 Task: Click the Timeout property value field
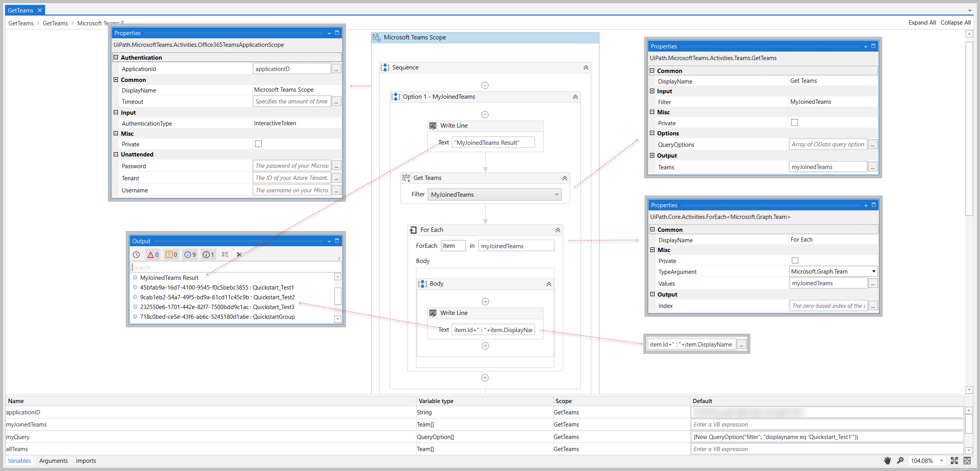tap(292, 101)
